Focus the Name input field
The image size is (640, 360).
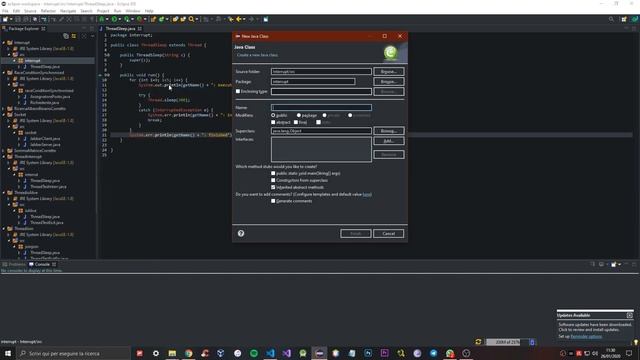tap(321, 107)
